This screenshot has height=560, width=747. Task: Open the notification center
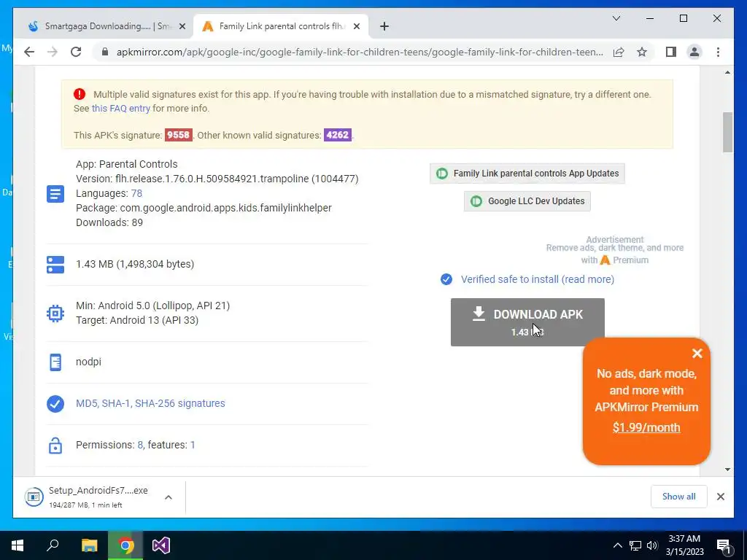(x=724, y=545)
